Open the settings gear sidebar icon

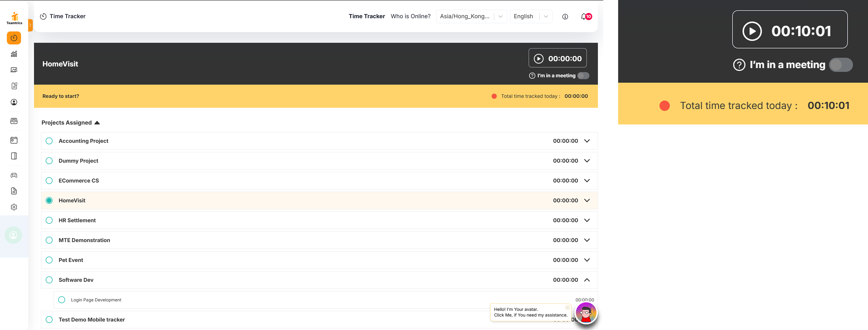[x=14, y=207]
